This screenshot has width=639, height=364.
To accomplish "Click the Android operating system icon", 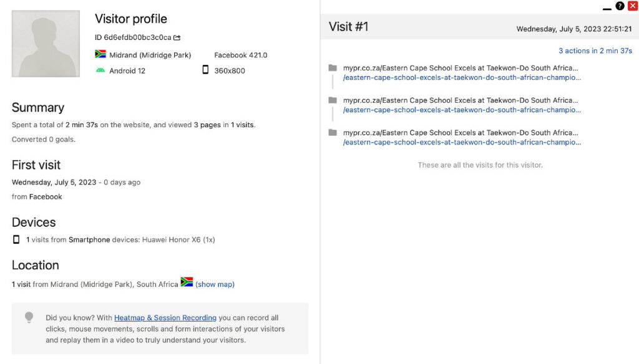I will tap(100, 70).
